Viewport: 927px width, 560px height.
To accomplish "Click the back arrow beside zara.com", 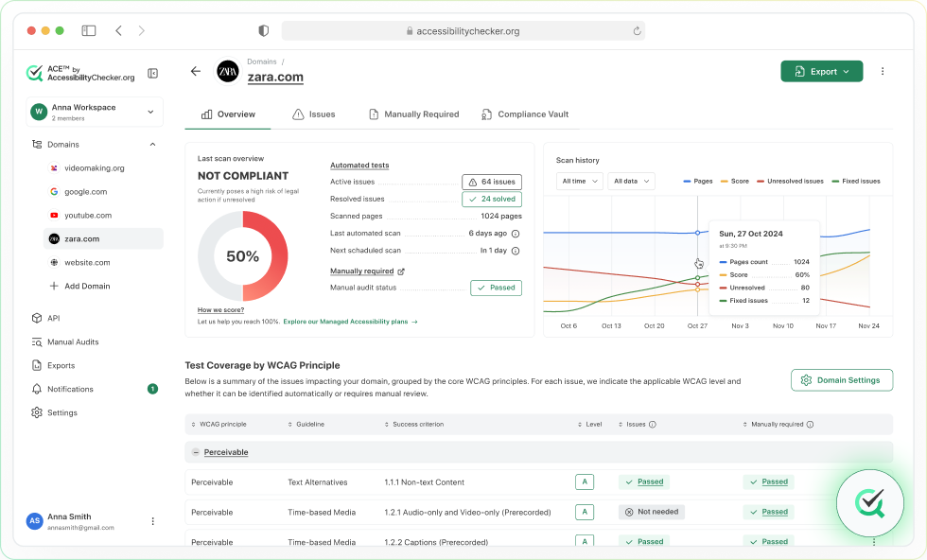I will 196,72.
